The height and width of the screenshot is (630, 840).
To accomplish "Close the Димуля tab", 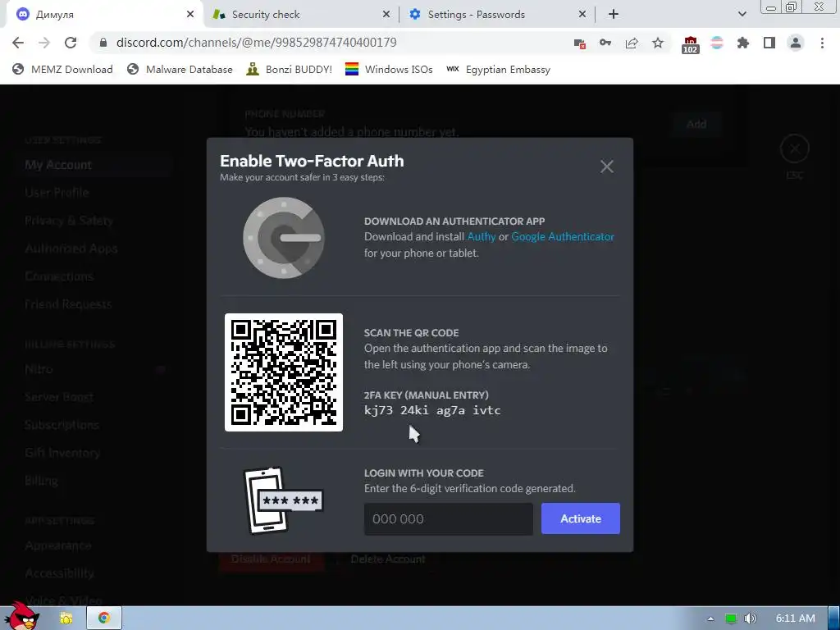I will (190, 15).
